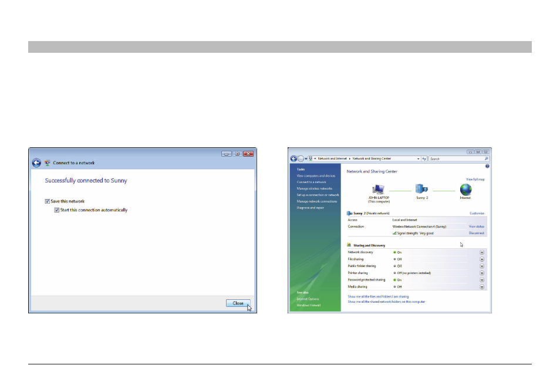Click the magnifier icon in Search box
The height and width of the screenshot is (392, 560).
click(486, 158)
